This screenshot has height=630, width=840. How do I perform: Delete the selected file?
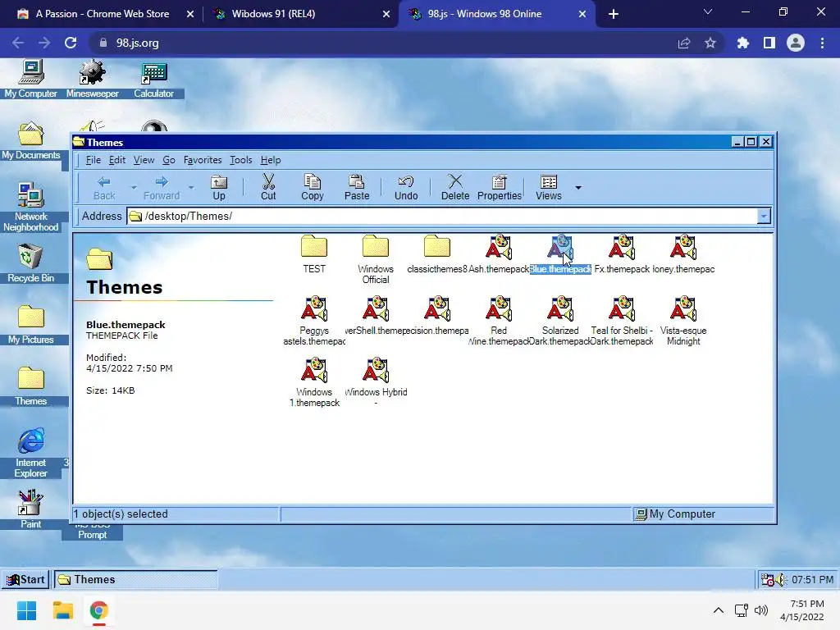click(455, 188)
